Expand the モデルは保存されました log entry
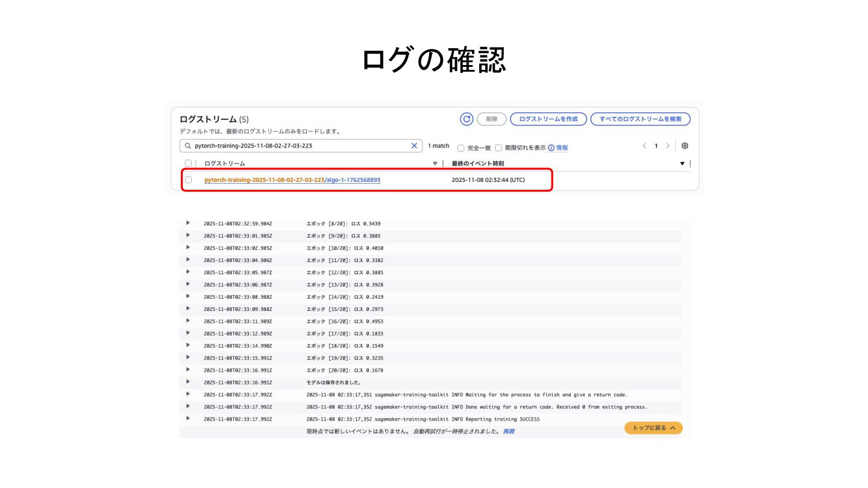 click(188, 381)
